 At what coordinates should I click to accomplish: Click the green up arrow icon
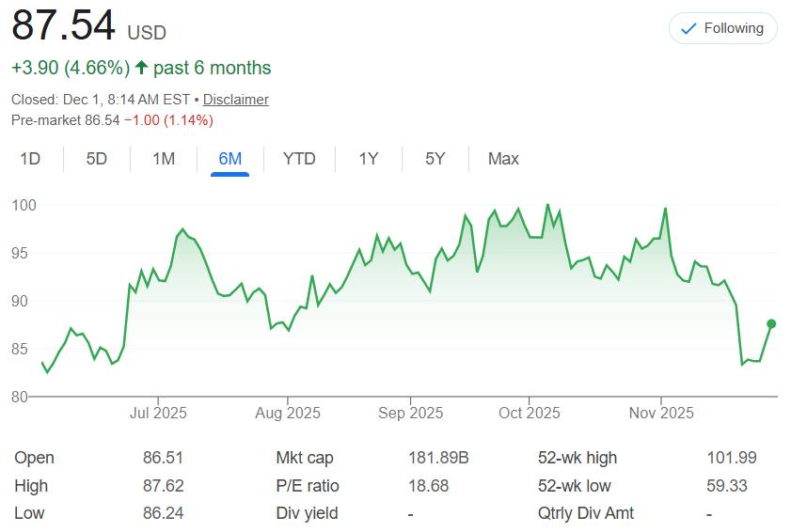(141, 68)
